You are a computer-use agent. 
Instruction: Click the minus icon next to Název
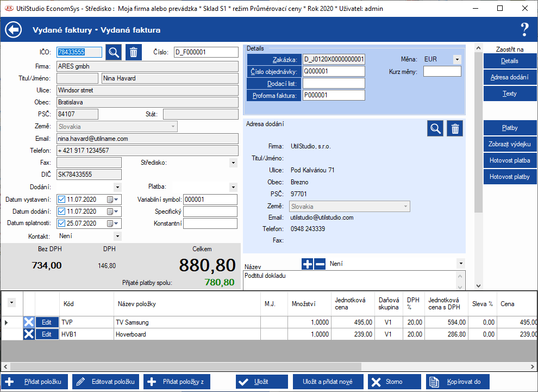(320, 264)
